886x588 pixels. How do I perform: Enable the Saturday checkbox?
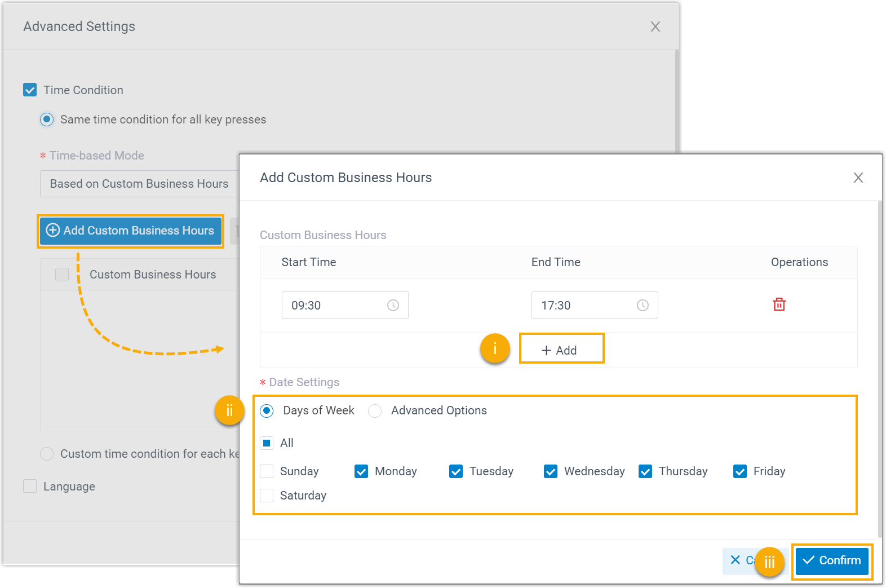[x=267, y=496]
